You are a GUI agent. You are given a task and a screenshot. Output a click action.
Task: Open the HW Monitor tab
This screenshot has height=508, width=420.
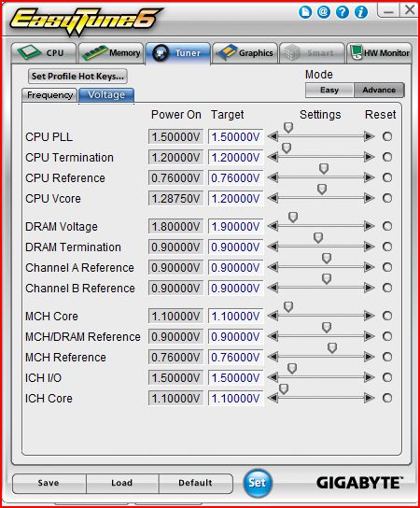[380, 53]
